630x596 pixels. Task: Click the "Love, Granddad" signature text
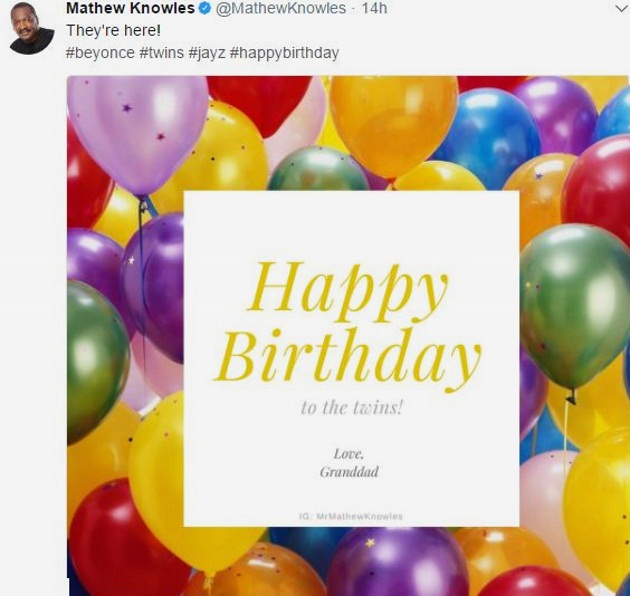(349, 463)
